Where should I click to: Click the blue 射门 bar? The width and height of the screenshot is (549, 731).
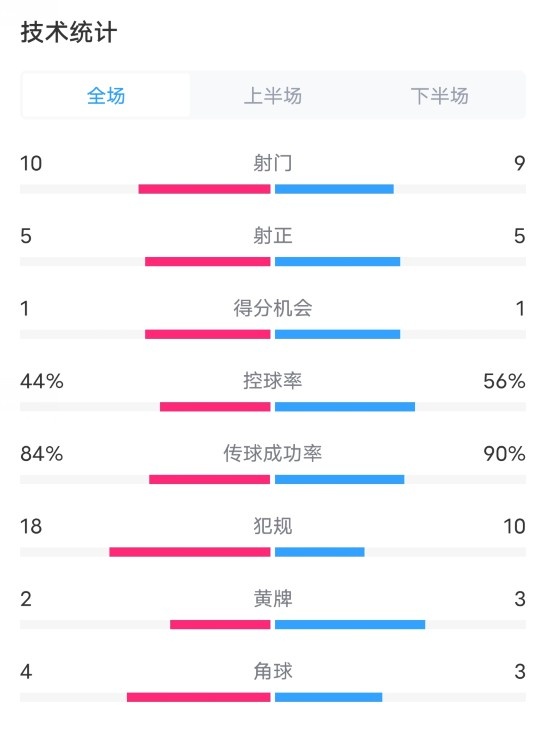334,189
